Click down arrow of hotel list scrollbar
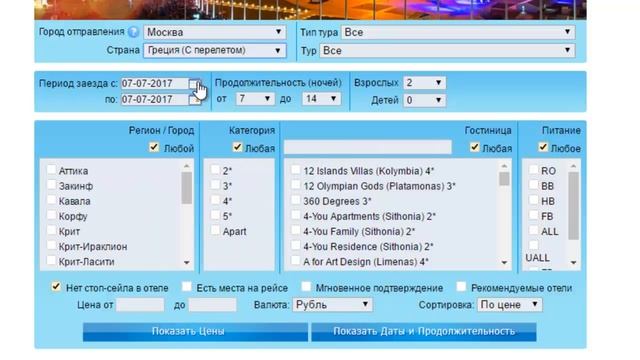This screenshot has width=640, height=360. pos(504,262)
